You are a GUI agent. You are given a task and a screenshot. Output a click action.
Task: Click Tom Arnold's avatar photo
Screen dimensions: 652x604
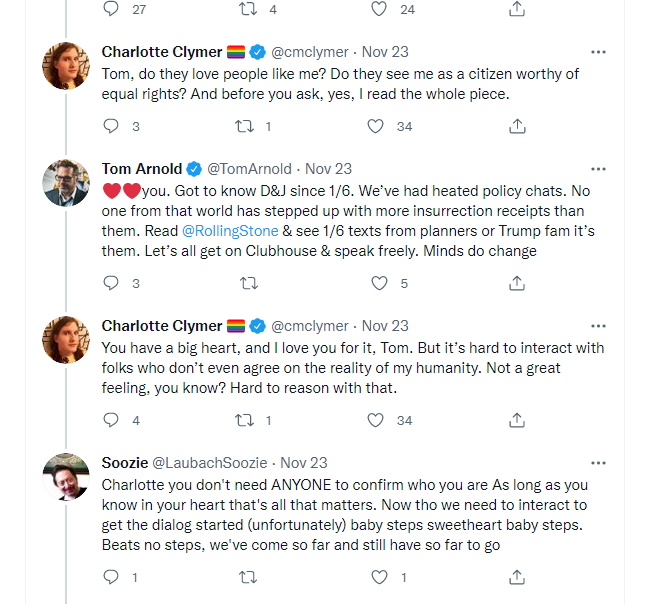pyautogui.click(x=65, y=183)
